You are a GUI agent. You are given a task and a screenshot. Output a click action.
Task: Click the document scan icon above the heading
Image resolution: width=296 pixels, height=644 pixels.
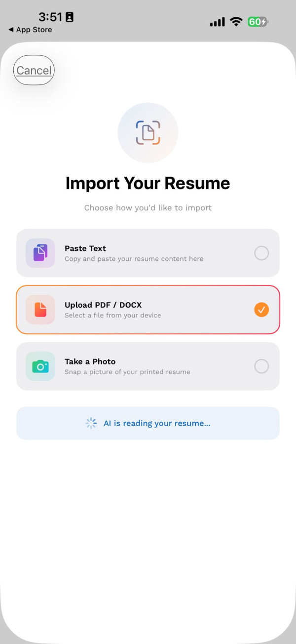click(148, 132)
